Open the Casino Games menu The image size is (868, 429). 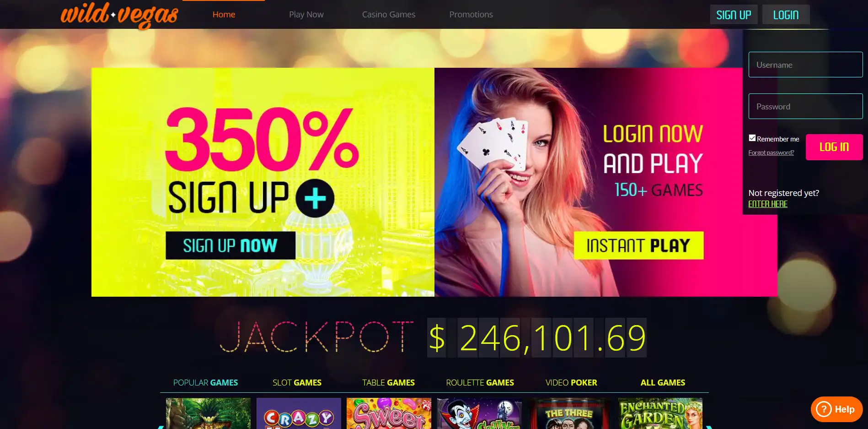pyautogui.click(x=389, y=15)
